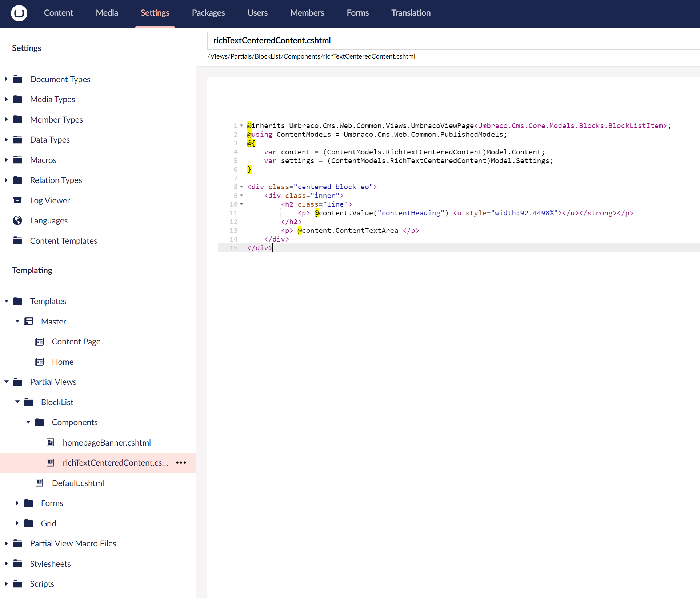700x598 pixels.
Task: Open the Content Page template
Action: click(76, 341)
